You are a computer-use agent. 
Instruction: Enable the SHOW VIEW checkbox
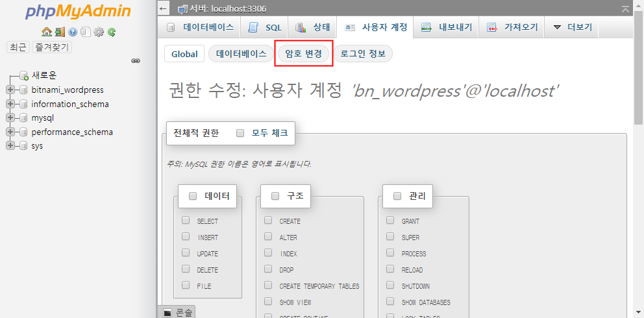268,302
